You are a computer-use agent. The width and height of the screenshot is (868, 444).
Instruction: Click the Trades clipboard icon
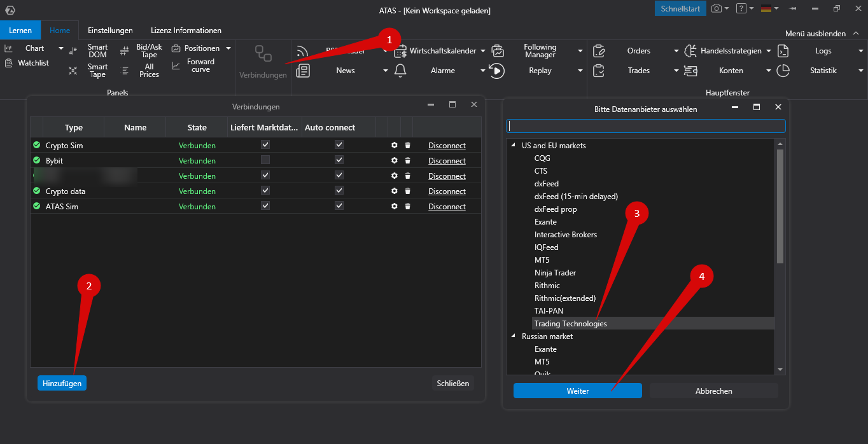pyautogui.click(x=598, y=71)
